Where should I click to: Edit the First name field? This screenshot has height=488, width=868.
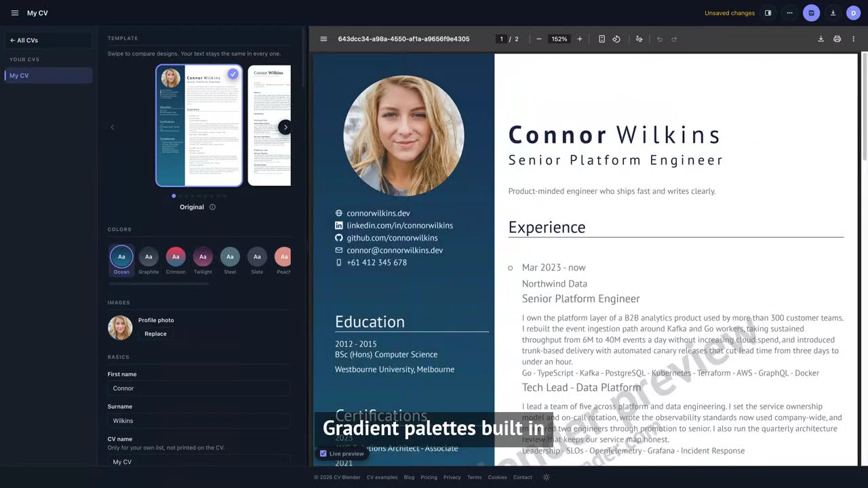point(199,388)
